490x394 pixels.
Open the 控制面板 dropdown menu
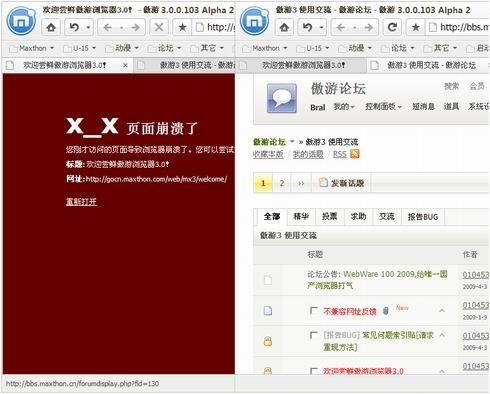click(383, 107)
